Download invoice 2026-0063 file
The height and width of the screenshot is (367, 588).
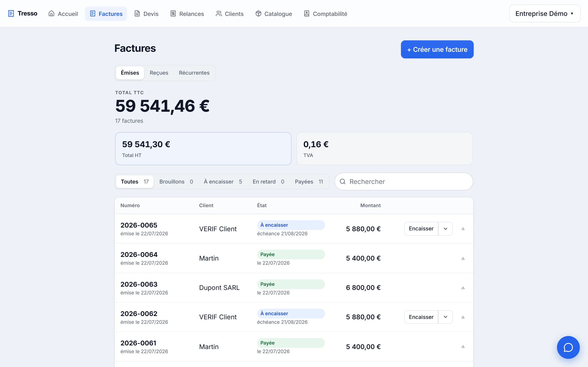coord(463,288)
